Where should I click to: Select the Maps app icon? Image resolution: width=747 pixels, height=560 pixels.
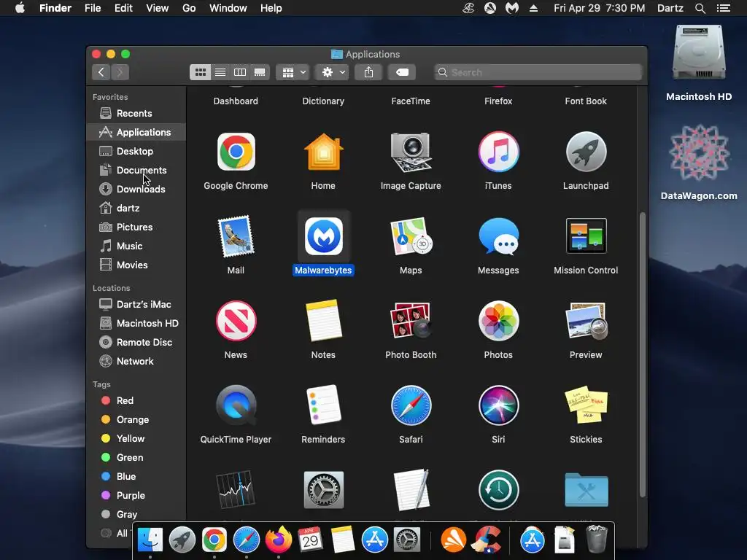coord(411,237)
